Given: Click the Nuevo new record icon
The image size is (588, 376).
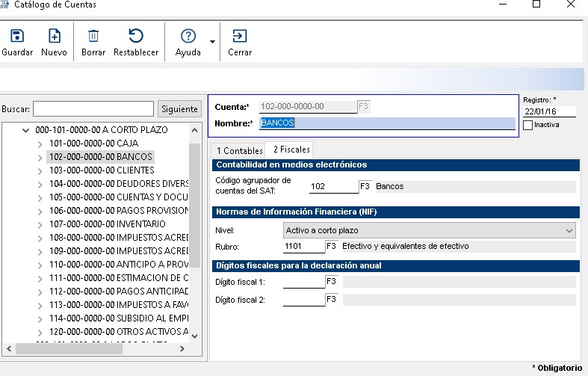Looking at the screenshot, I should pos(54,36).
